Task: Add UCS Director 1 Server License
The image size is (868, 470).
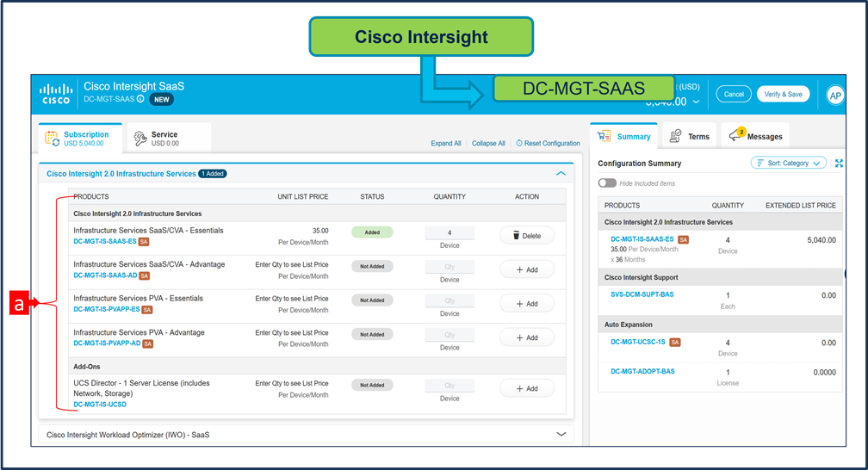Action: [x=526, y=388]
